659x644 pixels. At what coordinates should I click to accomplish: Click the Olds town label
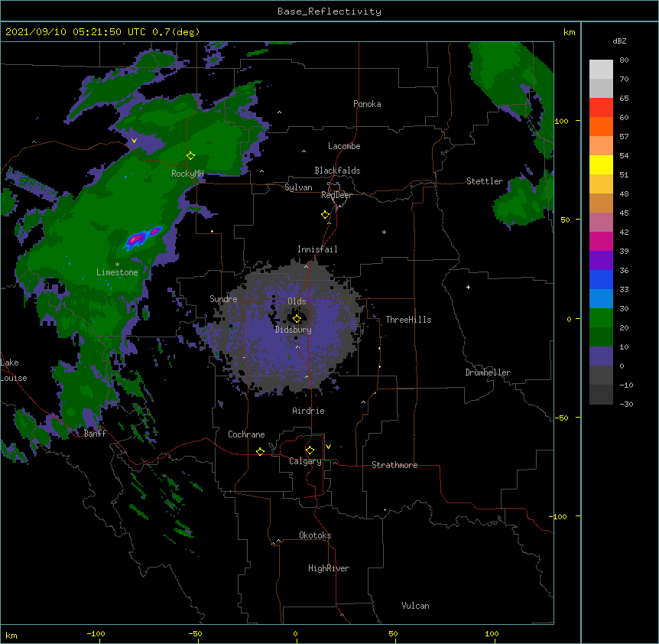(x=297, y=301)
